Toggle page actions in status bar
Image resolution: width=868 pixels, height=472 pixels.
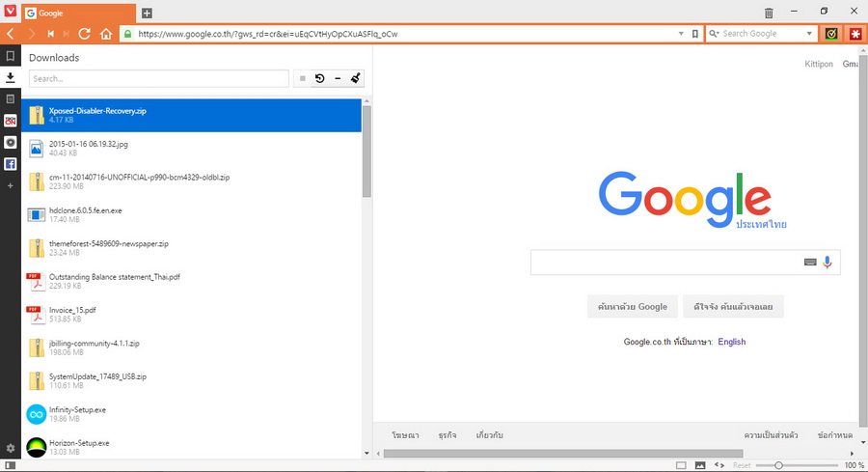tap(719, 465)
